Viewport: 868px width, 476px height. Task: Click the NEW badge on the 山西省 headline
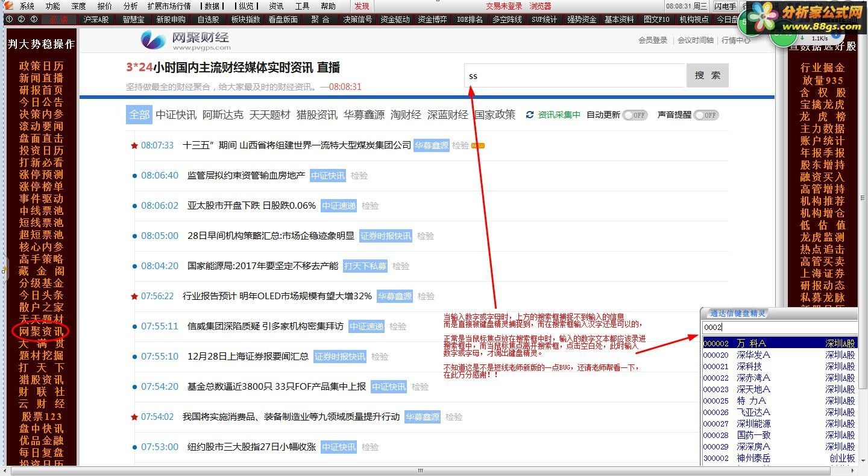478,145
